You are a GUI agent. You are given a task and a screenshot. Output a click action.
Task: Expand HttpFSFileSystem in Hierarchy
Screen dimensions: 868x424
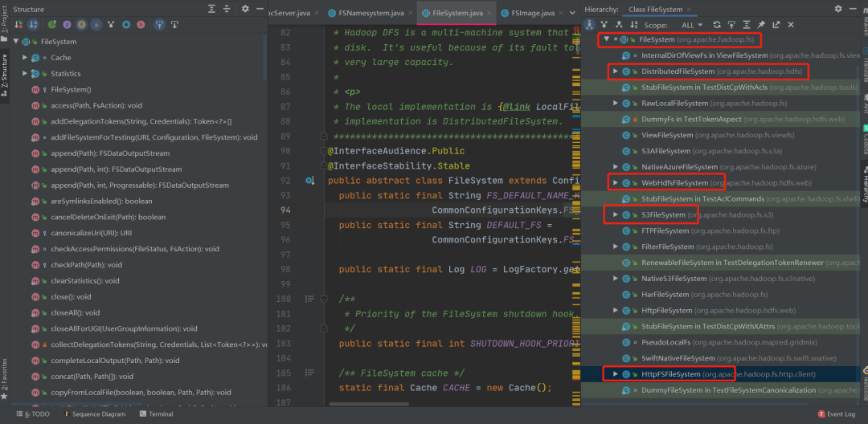[616, 374]
